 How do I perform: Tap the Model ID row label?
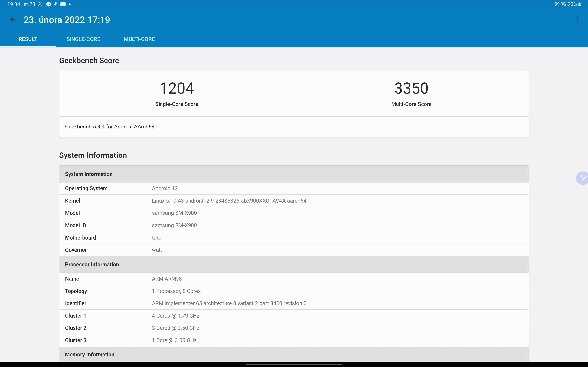[x=75, y=225]
